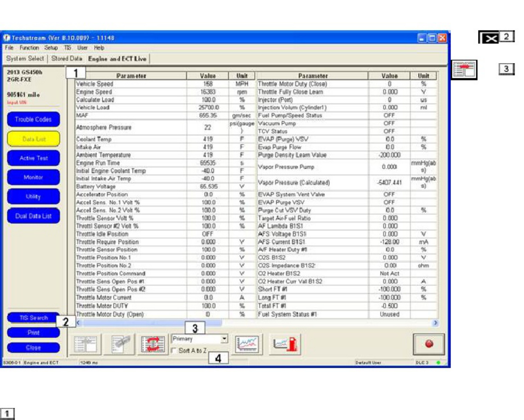524x420 pixels.
Task: Open the Function menu
Action: click(x=29, y=48)
